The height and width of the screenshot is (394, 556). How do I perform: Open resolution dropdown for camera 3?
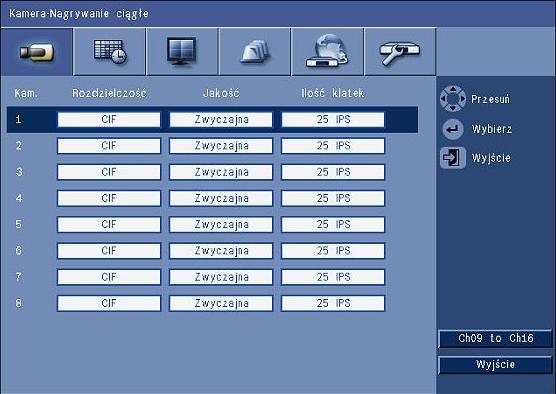(x=109, y=172)
